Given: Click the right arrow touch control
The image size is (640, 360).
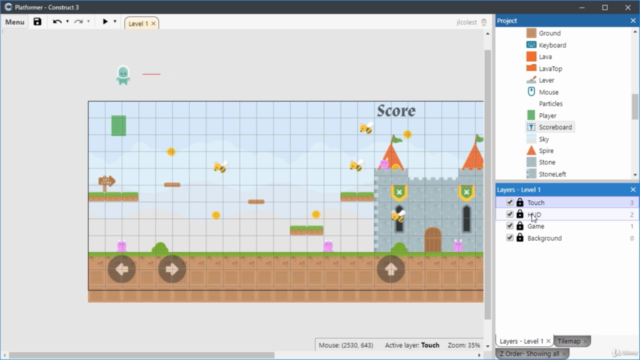Looking at the screenshot, I should pos(172,269).
